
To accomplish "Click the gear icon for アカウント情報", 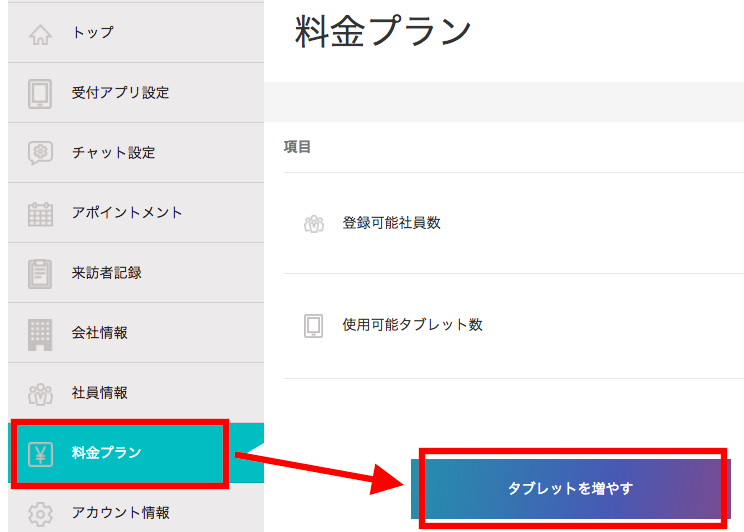I will [40, 513].
